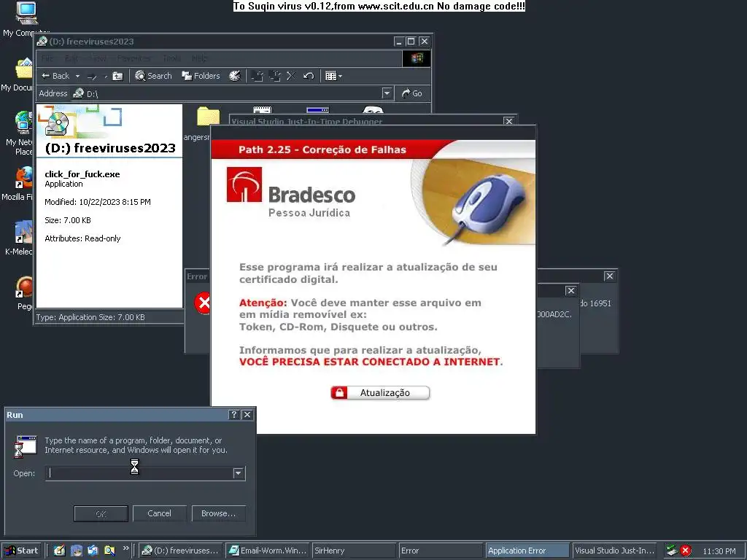This screenshot has width=747, height=560.
Task: Click the History icon in Explorer toolbar
Action: pyautogui.click(x=235, y=76)
